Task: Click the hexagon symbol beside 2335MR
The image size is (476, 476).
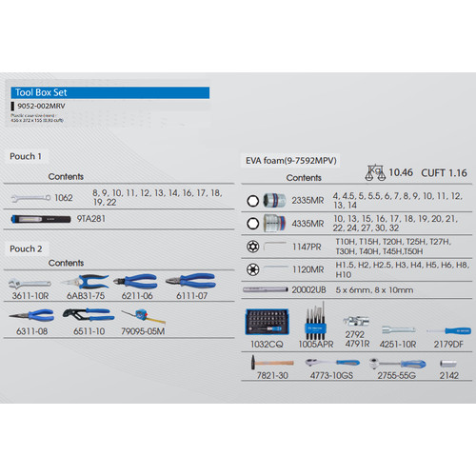Action: pos(253,201)
